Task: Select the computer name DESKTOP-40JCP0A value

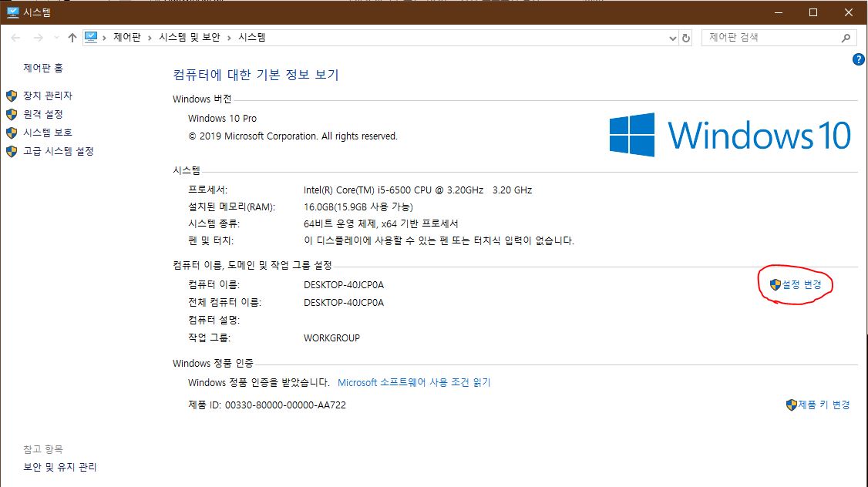Action: tap(344, 285)
